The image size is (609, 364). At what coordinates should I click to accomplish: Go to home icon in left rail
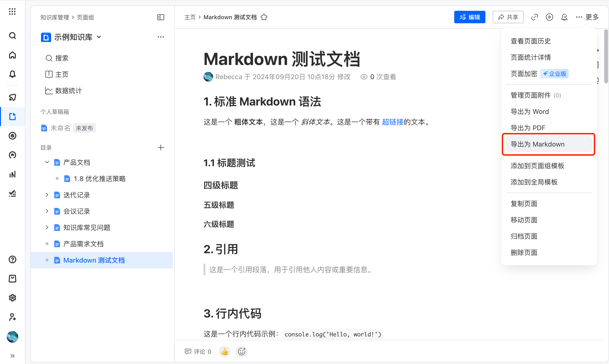point(12,55)
